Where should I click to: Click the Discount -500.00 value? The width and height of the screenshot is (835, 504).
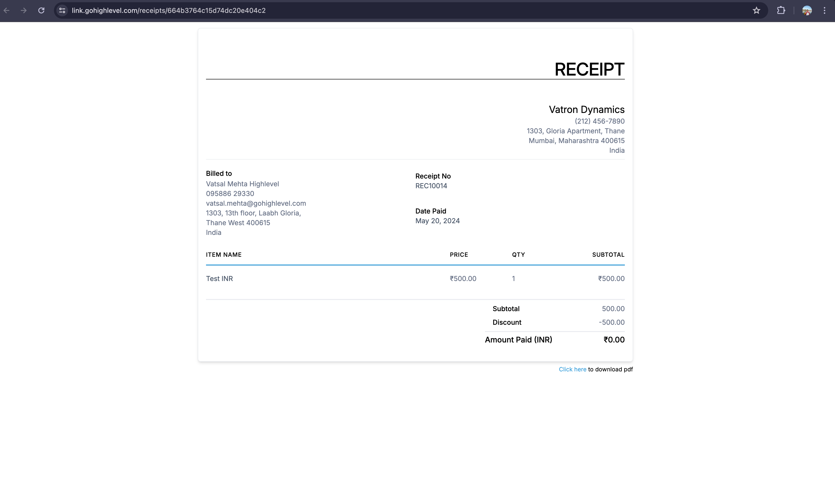click(611, 322)
